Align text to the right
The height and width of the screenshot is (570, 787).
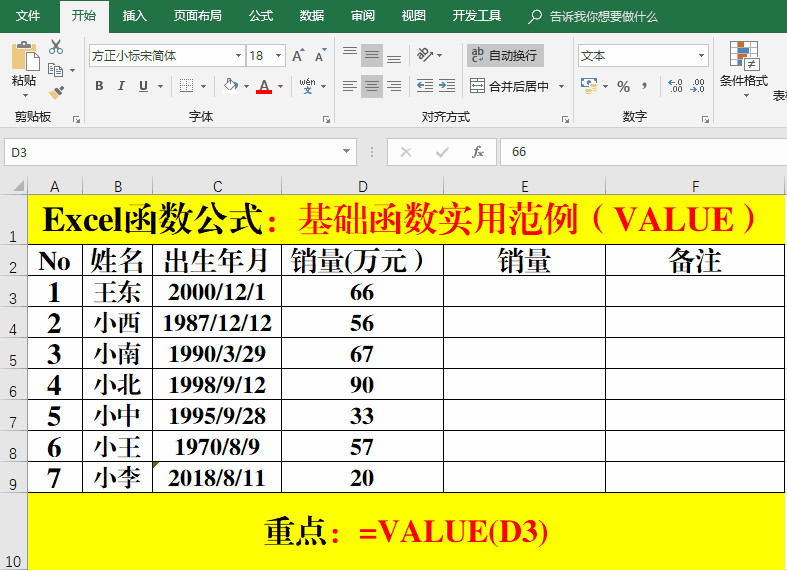tap(394, 86)
